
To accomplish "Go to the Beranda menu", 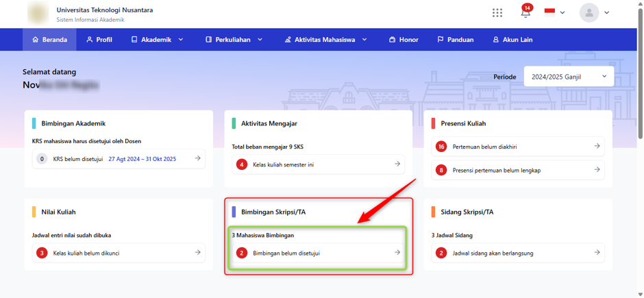I will [x=49, y=40].
